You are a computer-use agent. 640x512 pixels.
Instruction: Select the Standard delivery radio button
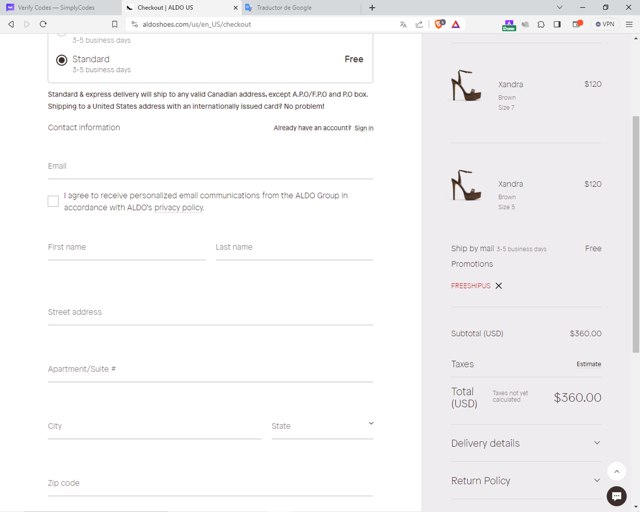[62, 60]
